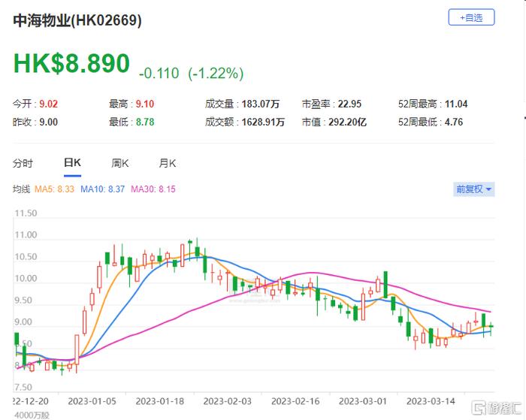
Task: Click the 11.00 price axis label
Action: pos(26,235)
